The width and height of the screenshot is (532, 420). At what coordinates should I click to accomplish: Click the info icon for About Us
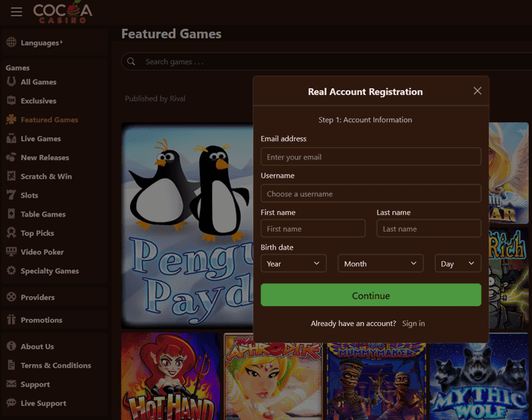pos(11,346)
